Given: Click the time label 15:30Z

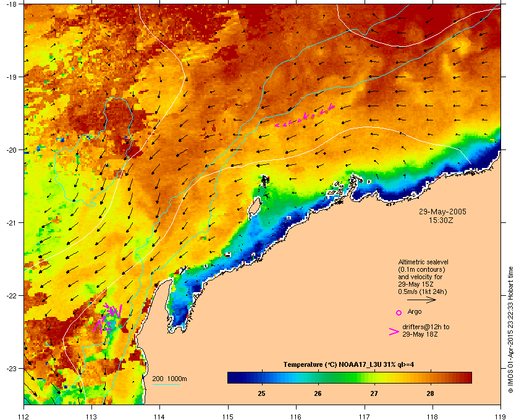Looking at the screenshot, I should (441, 220).
